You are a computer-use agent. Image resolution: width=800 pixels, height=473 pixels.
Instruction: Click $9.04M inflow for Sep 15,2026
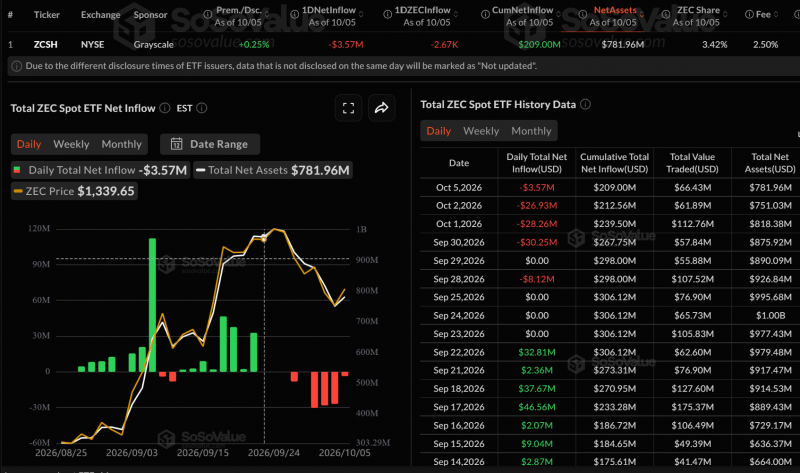tap(537, 444)
